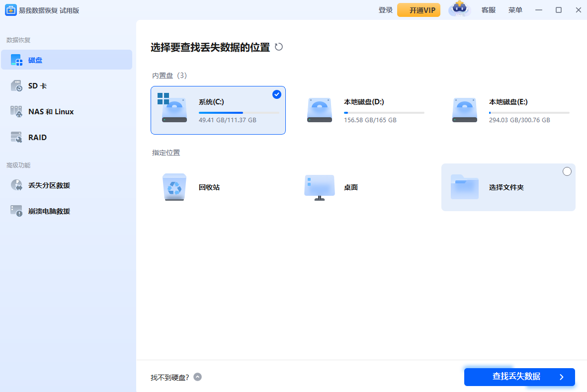Open the 客服 customer service panel
The height and width of the screenshot is (392, 587).
(x=488, y=9)
